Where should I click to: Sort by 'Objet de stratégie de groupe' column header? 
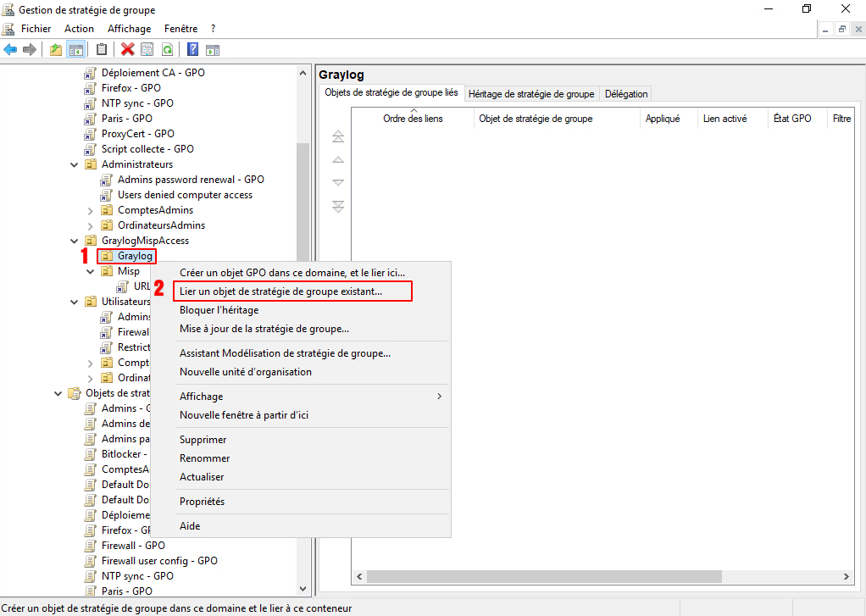click(536, 119)
